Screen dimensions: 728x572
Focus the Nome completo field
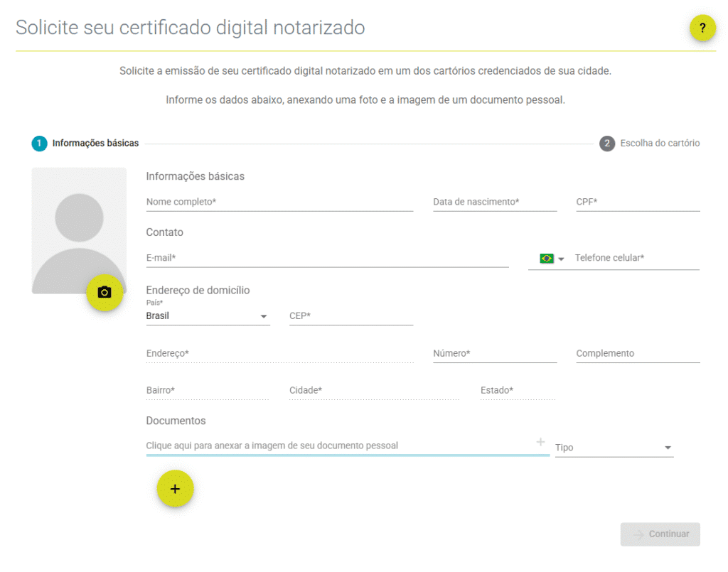279,203
